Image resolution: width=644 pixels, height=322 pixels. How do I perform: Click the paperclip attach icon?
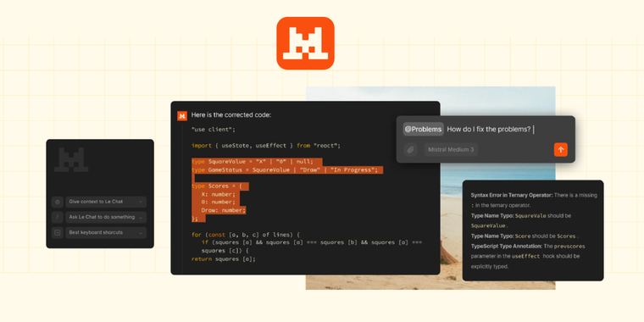pyautogui.click(x=410, y=149)
